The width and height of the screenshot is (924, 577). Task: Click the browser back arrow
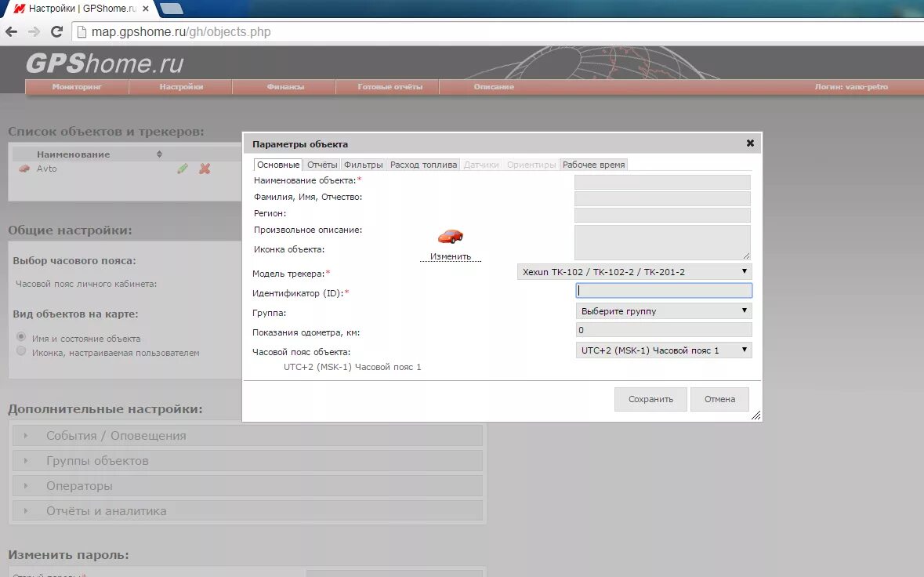(x=11, y=32)
